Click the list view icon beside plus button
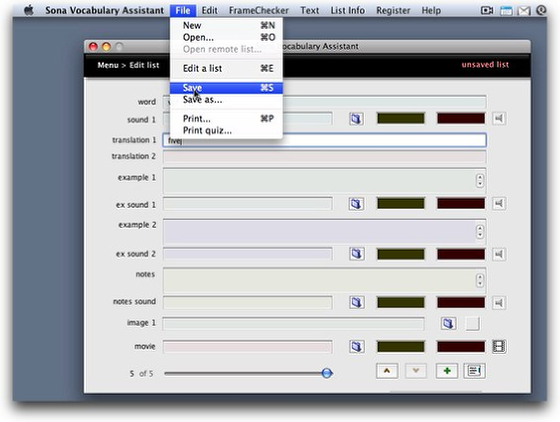This screenshot has height=422, width=560. (474, 371)
